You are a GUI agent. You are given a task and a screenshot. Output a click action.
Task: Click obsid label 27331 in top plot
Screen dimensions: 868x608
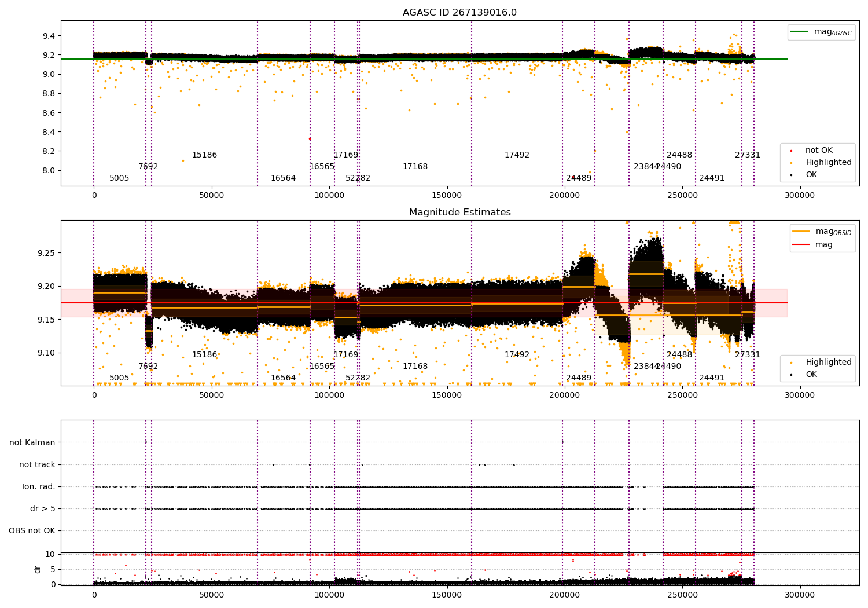click(x=748, y=155)
